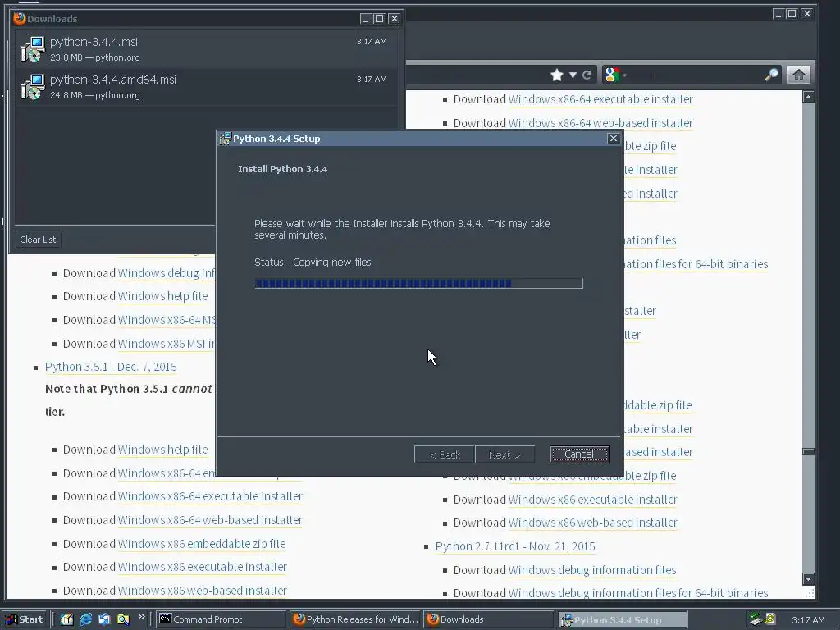Click the Command Prompt taskbar icon
The image size is (840, 630).
[165, 619]
